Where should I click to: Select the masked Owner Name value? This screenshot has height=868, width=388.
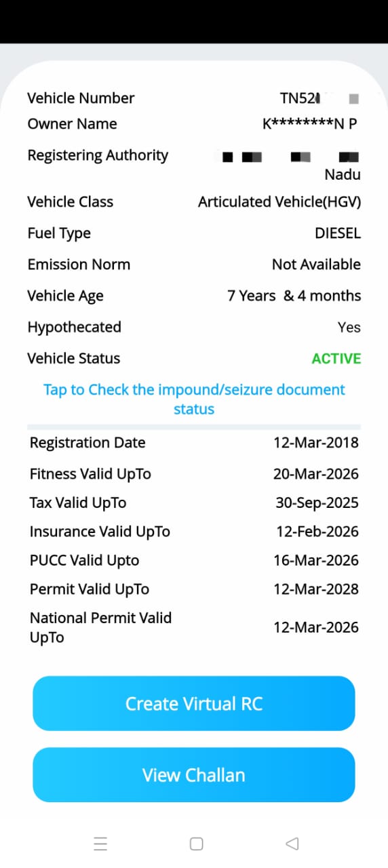coord(310,124)
